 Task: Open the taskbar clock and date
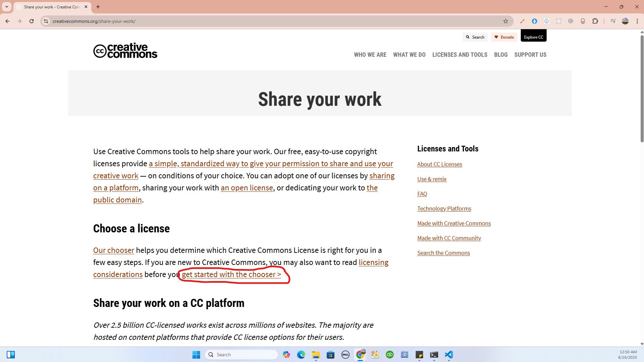627,355
